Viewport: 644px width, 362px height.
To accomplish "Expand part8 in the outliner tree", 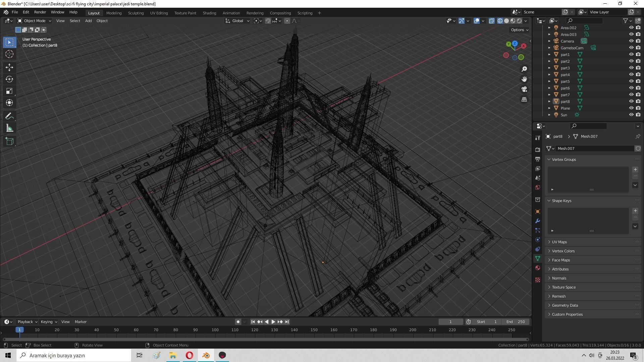I will point(549,102).
